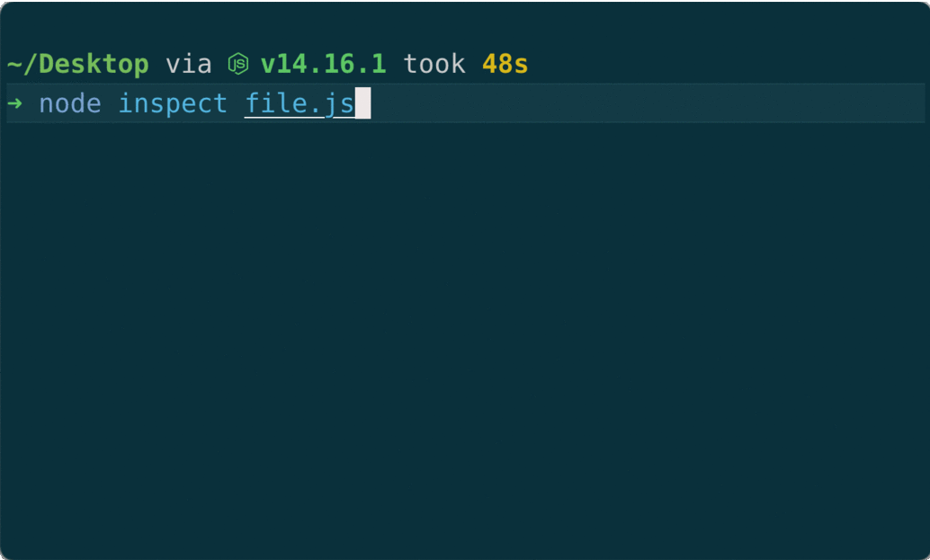Open the underlined file.js filename

300,103
